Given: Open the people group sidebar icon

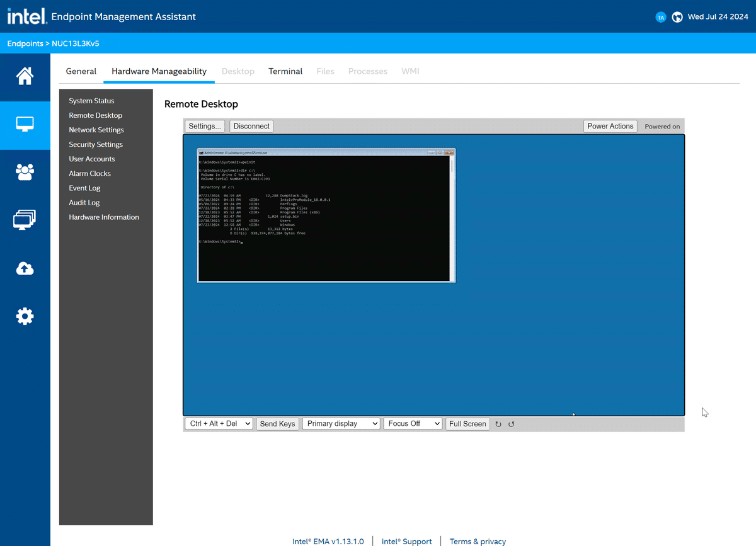Looking at the screenshot, I should pyautogui.click(x=25, y=172).
